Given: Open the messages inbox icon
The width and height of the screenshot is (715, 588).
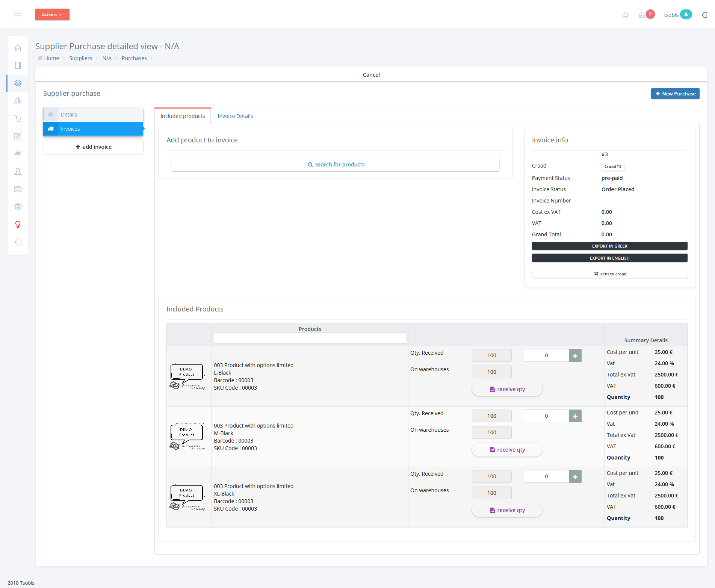Looking at the screenshot, I should (642, 15).
